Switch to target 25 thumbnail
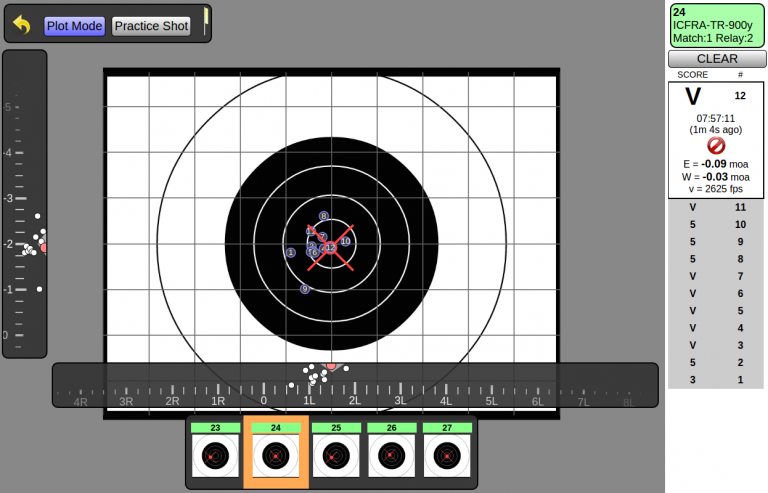Image resolution: width=768 pixels, height=493 pixels. [x=335, y=452]
